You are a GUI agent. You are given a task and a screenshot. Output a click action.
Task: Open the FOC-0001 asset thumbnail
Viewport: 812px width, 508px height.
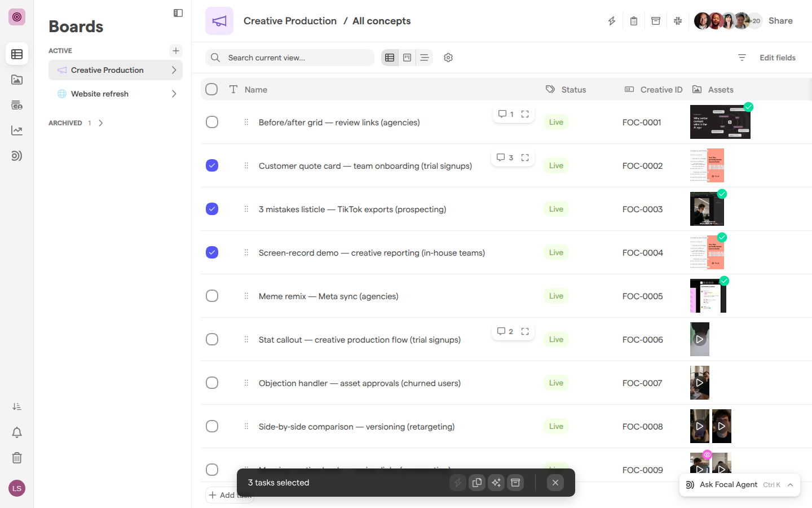tap(720, 122)
